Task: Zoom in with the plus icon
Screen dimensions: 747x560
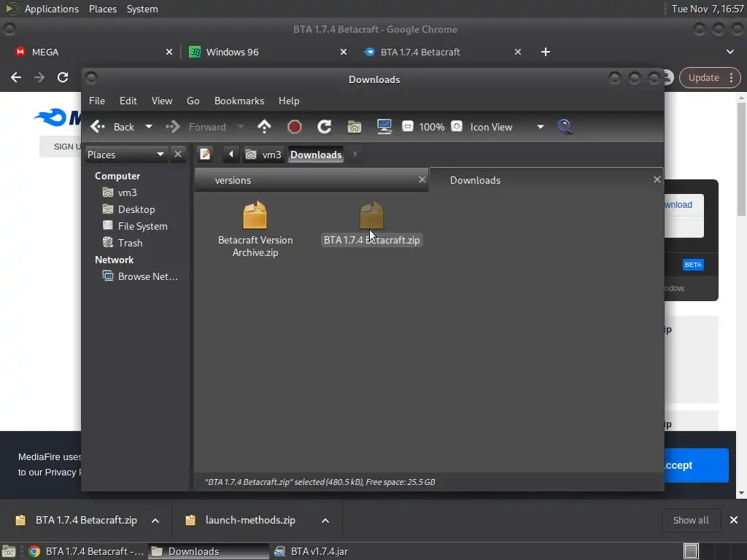Action: (x=457, y=127)
